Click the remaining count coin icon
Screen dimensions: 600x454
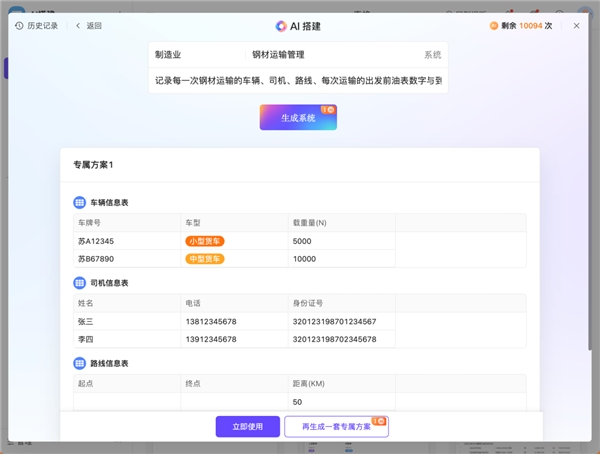tap(494, 26)
